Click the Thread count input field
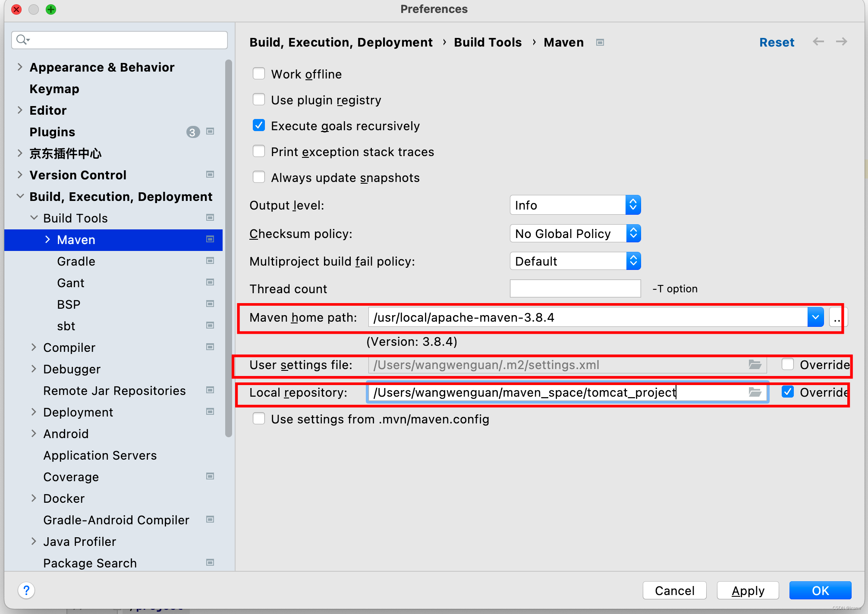 point(575,288)
